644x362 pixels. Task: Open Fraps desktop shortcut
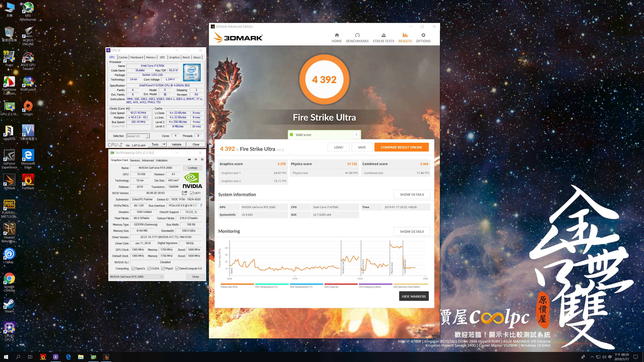[9, 58]
